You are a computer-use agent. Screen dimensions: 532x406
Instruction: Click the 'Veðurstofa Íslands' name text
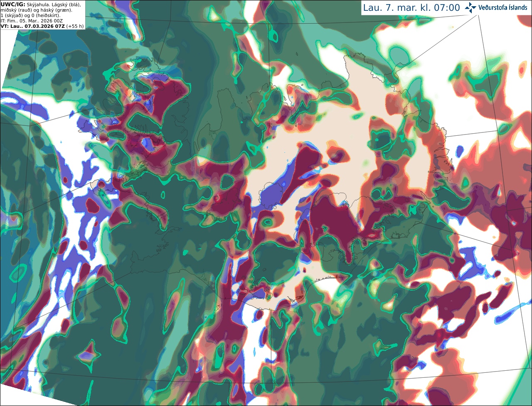[503, 7]
